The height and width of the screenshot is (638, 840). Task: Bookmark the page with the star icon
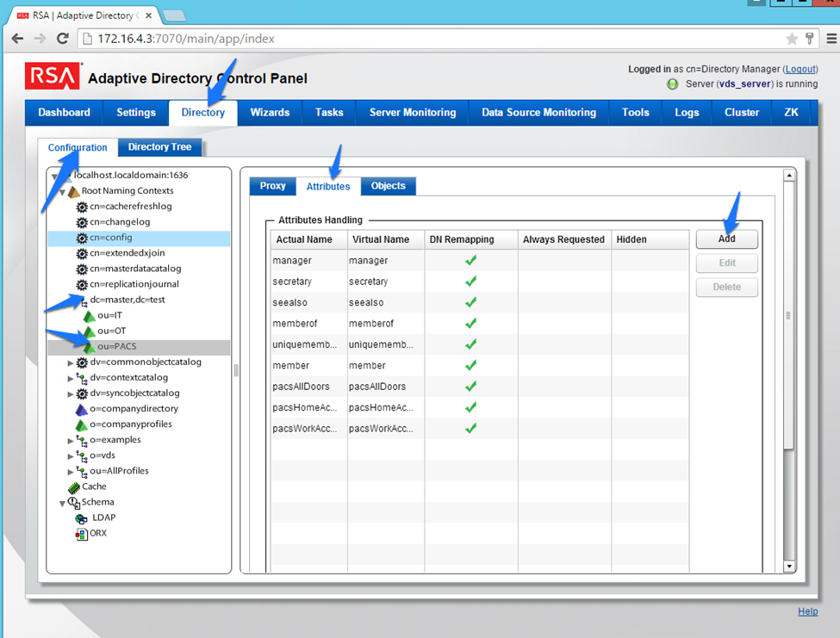point(792,39)
